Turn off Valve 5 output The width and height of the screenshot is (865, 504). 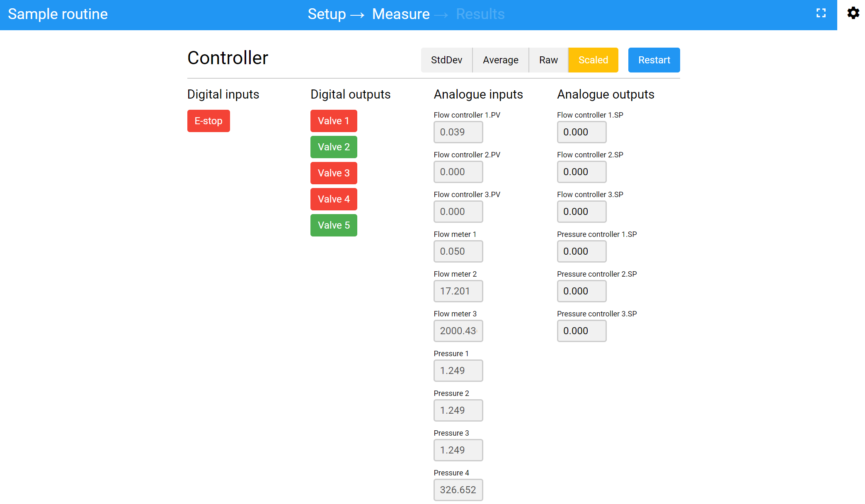333,225
